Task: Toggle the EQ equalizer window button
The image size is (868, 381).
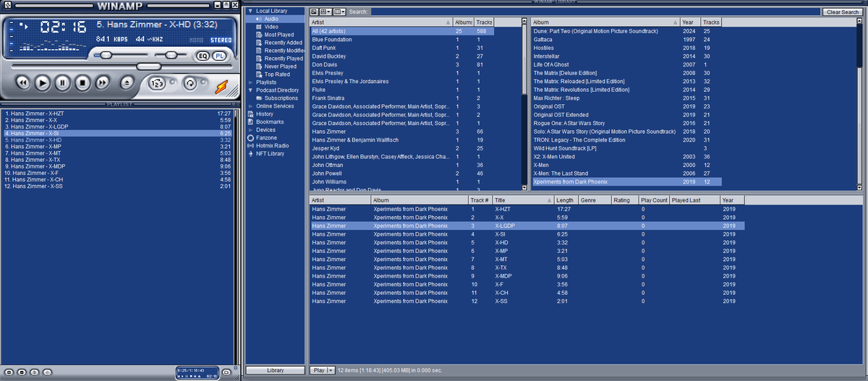Action: [203, 56]
